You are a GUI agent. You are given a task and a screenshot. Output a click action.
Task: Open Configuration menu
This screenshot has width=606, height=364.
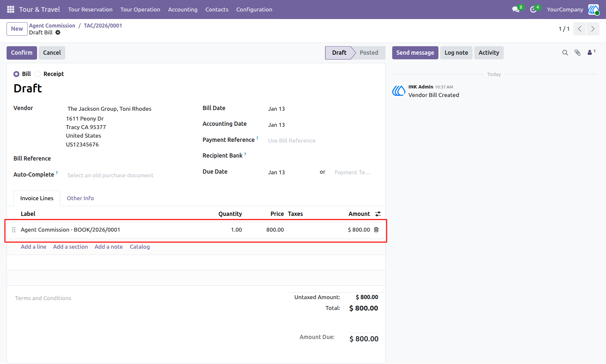(254, 10)
